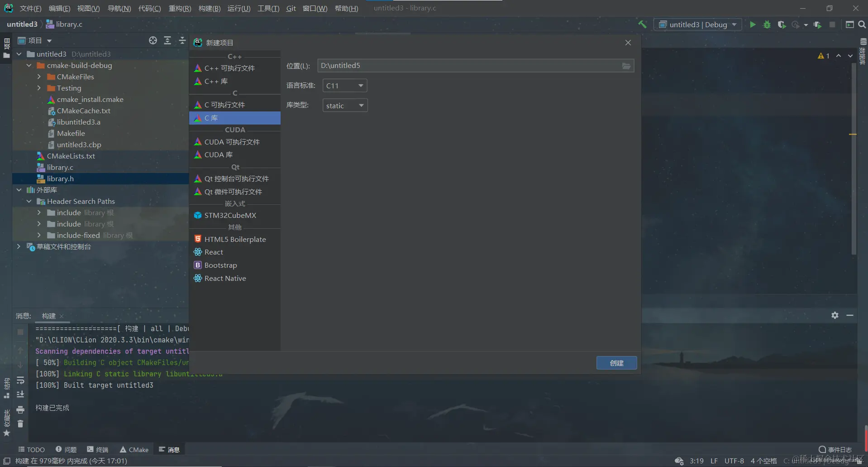Open project view dropdown arrow
The height and width of the screenshot is (467, 868).
49,41
